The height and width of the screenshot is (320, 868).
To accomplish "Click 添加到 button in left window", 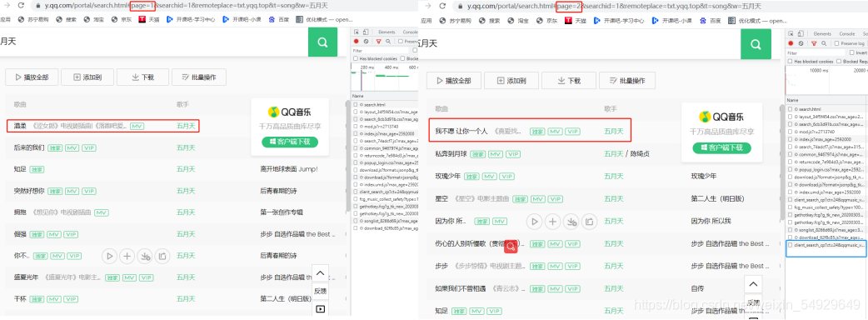I will pyautogui.click(x=87, y=77).
